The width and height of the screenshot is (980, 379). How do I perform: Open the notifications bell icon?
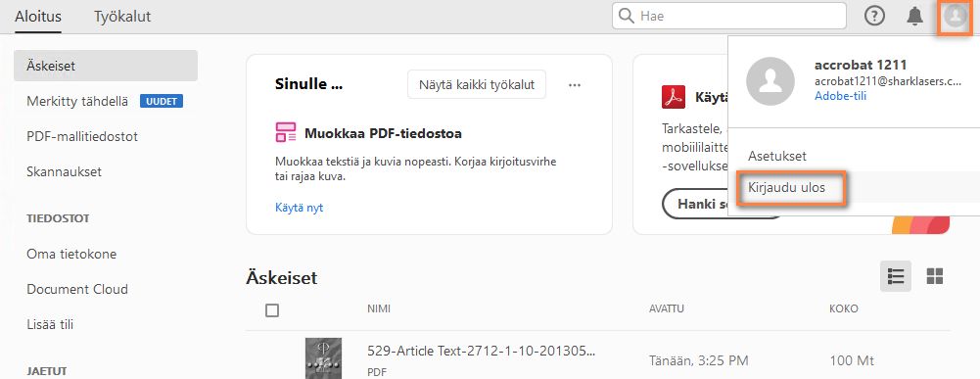coord(915,17)
